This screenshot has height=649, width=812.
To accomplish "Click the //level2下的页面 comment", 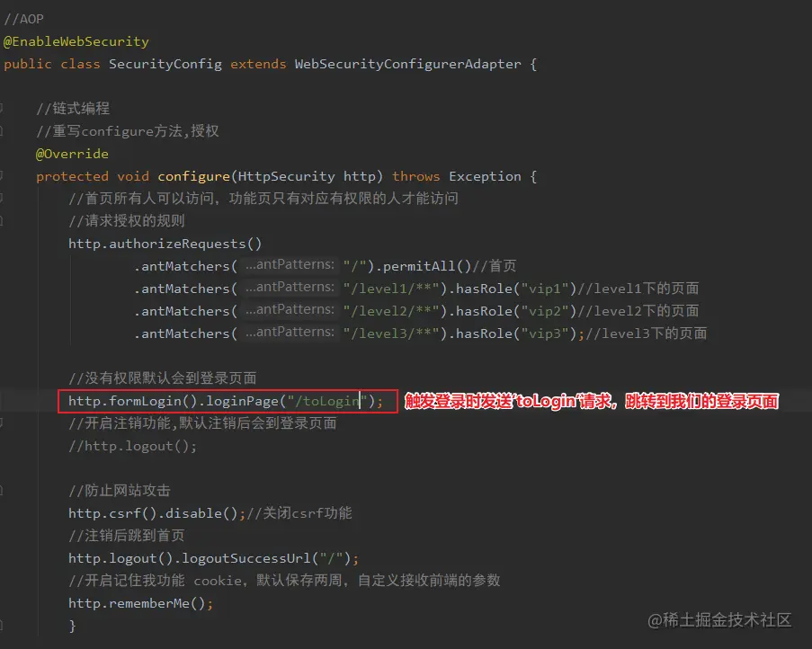I will point(638,311).
